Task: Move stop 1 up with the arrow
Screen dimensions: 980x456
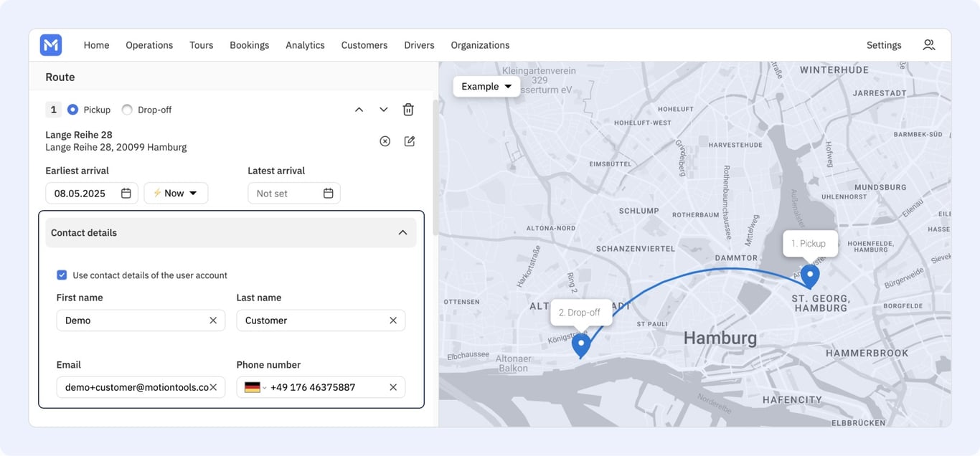Action: 359,110
